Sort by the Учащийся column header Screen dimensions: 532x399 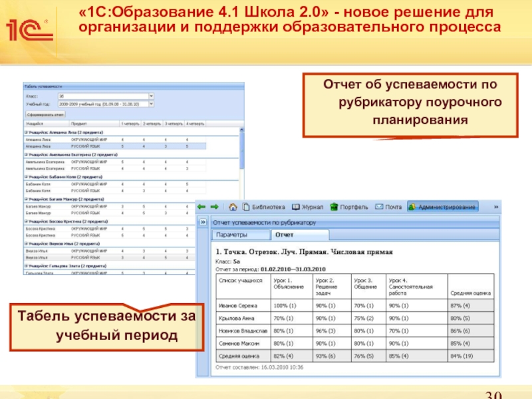tap(47, 124)
